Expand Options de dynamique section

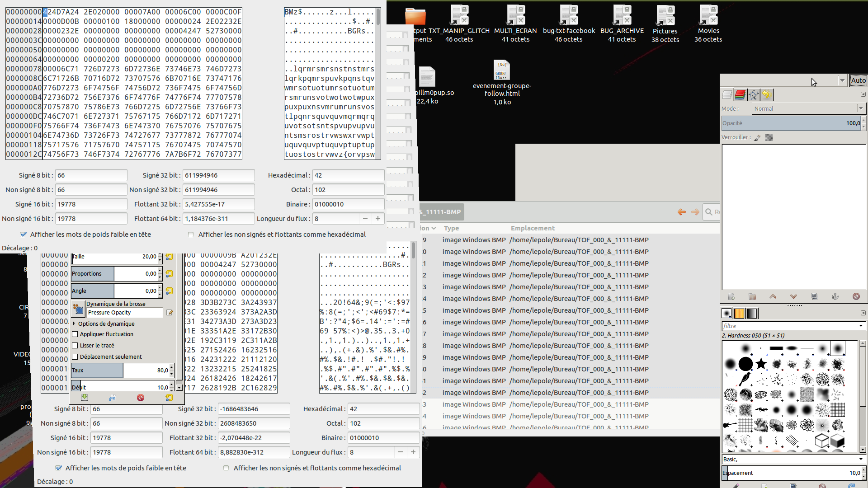[74, 324]
